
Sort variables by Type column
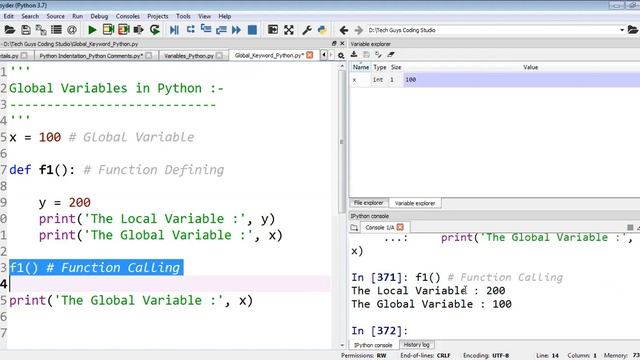click(x=380, y=67)
